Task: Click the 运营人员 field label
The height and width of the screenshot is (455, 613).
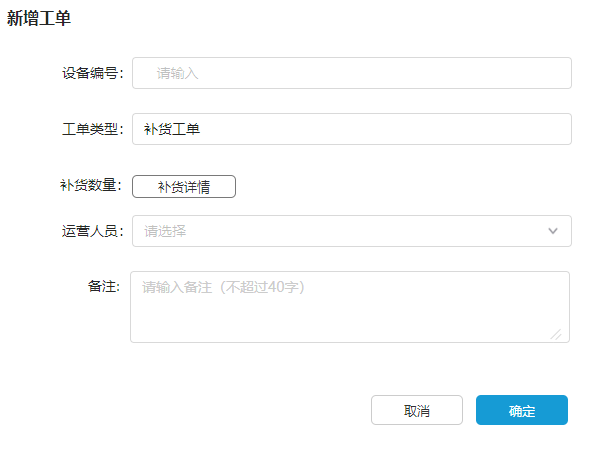Action: (x=92, y=231)
